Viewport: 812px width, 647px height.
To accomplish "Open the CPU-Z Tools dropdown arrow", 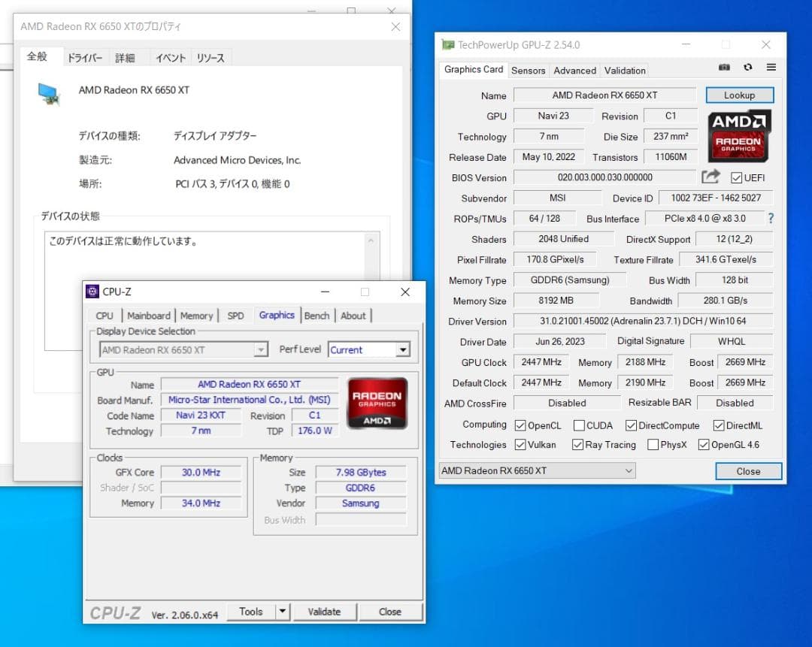I will click(283, 612).
